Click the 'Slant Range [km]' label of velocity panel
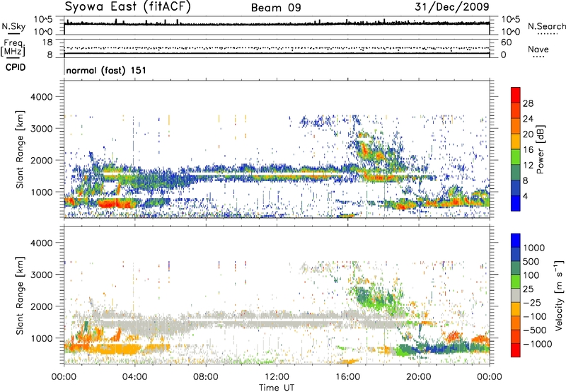Screen dimensions: 566x392 point(20,296)
